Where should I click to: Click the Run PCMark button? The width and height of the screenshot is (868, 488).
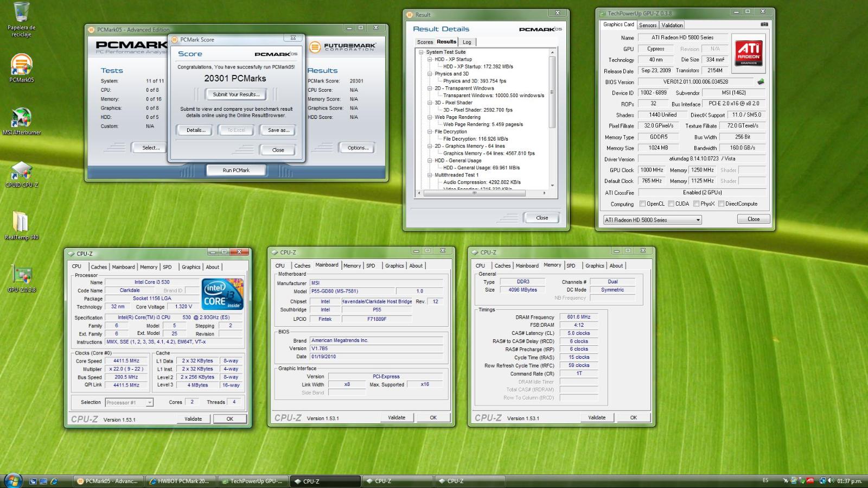236,170
